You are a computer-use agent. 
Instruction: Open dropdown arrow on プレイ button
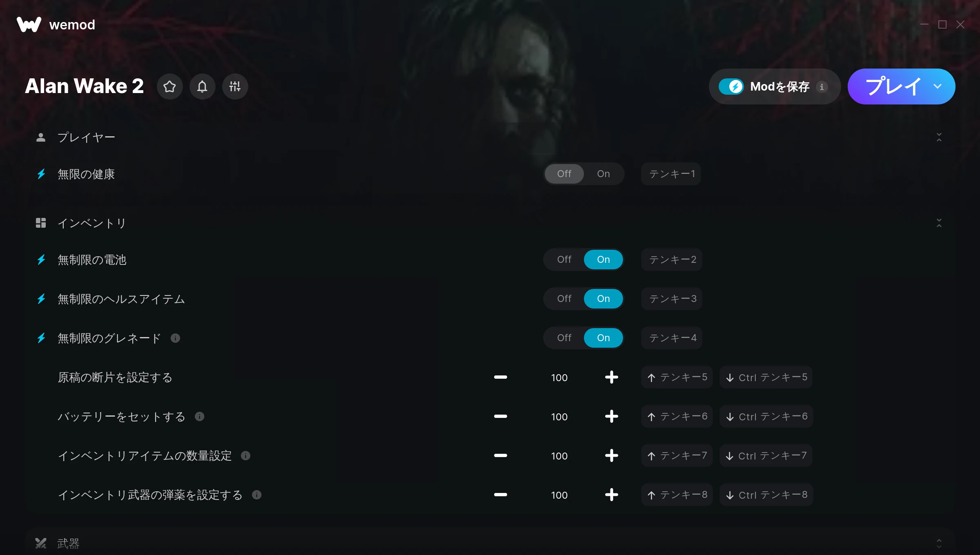(x=938, y=87)
